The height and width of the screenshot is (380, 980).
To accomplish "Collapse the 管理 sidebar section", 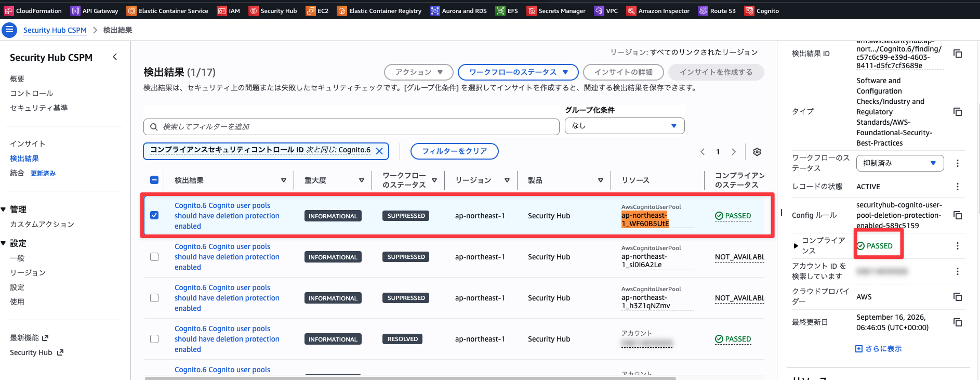I will (4, 209).
